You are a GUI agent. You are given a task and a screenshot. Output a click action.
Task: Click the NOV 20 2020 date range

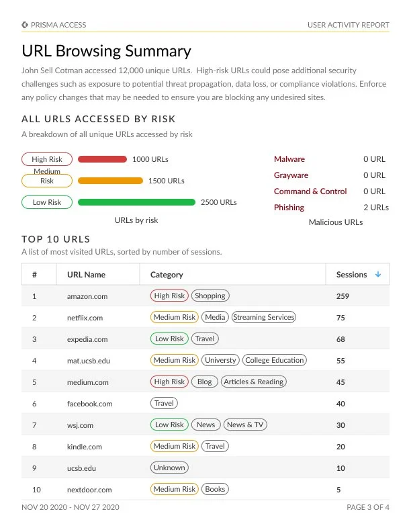click(71, 507)
